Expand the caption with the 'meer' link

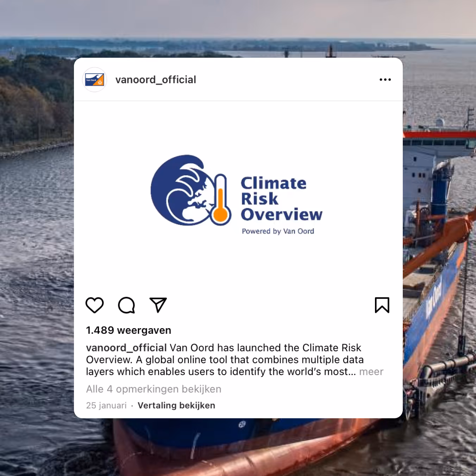coord(371,371)
